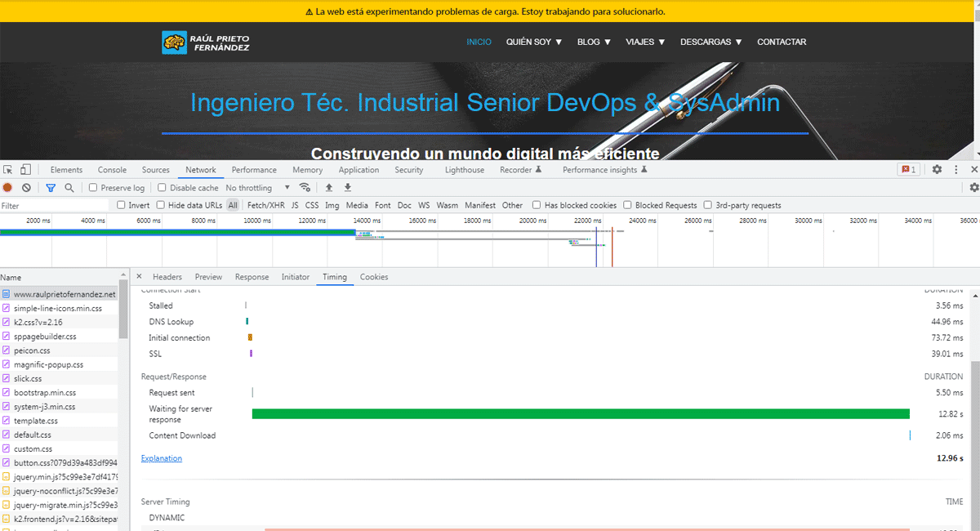Switch to the Console panel
Screen dimensions: 980x531
point(112,169)
